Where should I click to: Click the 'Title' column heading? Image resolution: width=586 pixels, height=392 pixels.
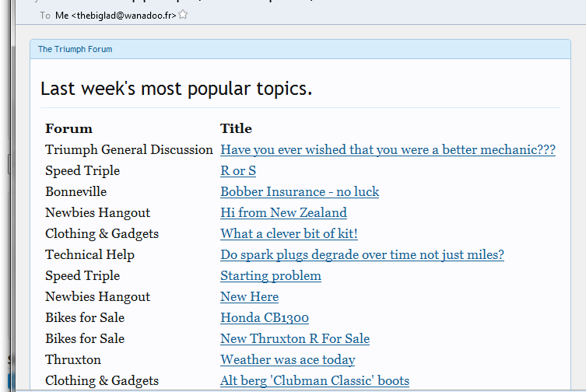click(236, 128)
